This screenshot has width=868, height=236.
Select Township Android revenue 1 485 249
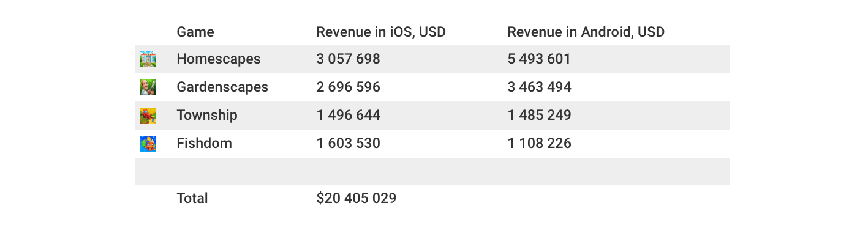coord(540,116)
